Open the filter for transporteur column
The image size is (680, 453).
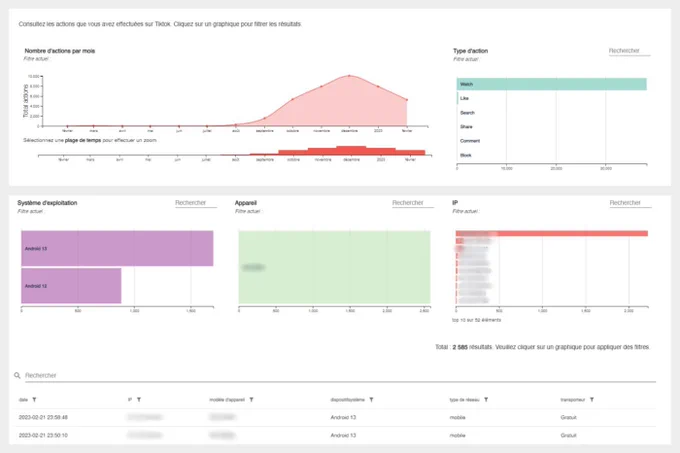coord(592,400)
